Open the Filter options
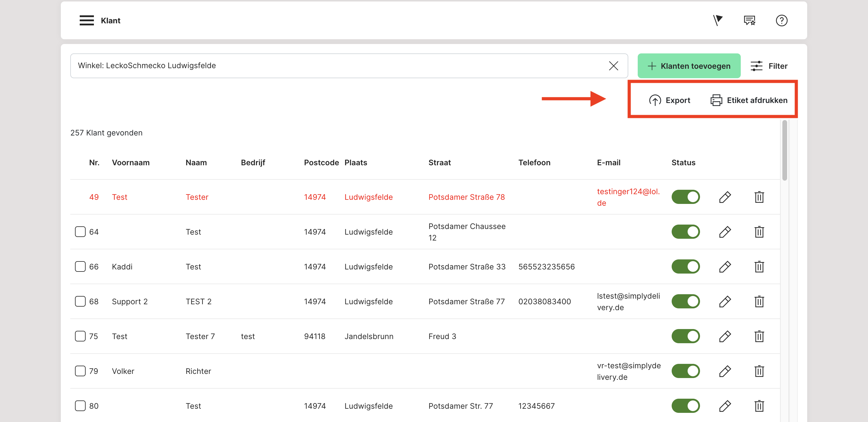 coord(769,66)
